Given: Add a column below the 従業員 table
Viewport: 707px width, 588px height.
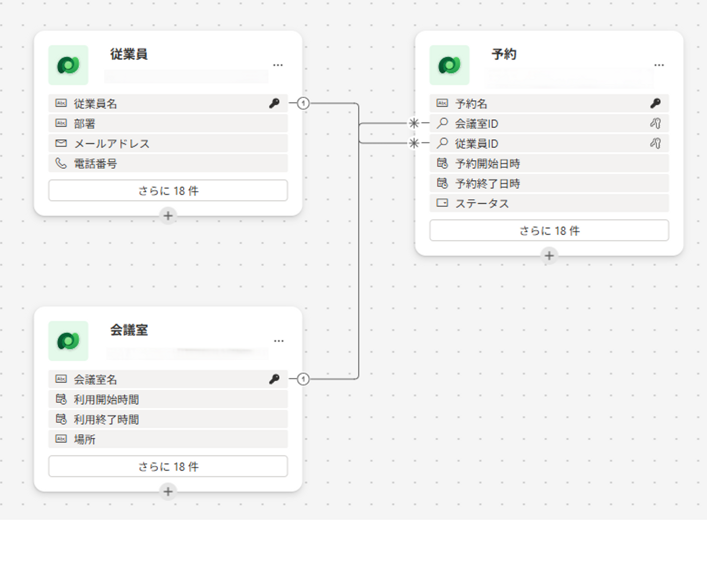Looking at the screenshot, I should pos(168,215).
